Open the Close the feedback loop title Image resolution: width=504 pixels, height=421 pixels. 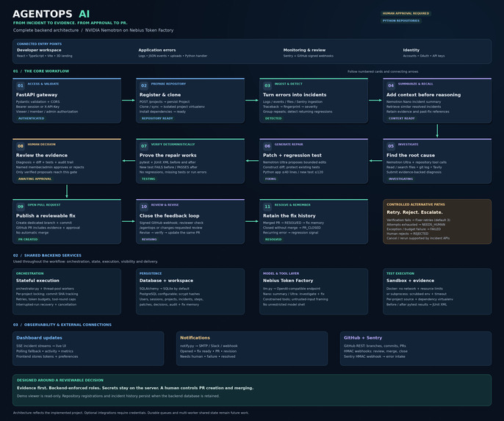pos(170,215)
